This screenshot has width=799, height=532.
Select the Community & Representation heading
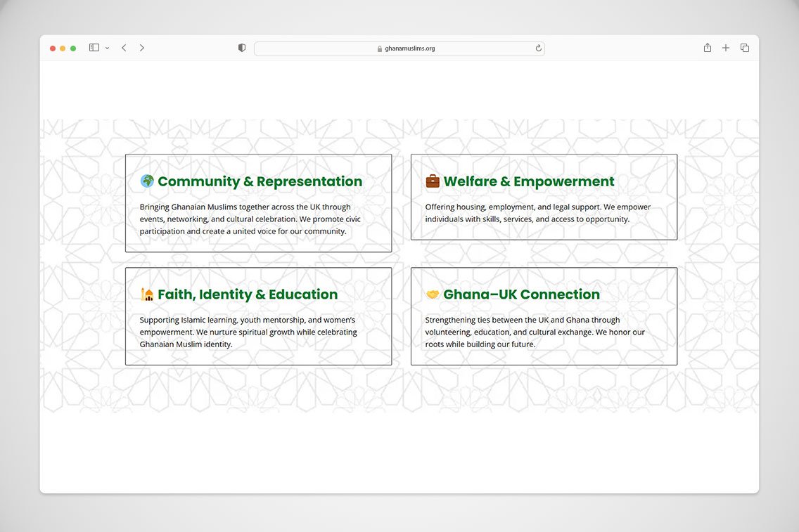coord(260,181)
